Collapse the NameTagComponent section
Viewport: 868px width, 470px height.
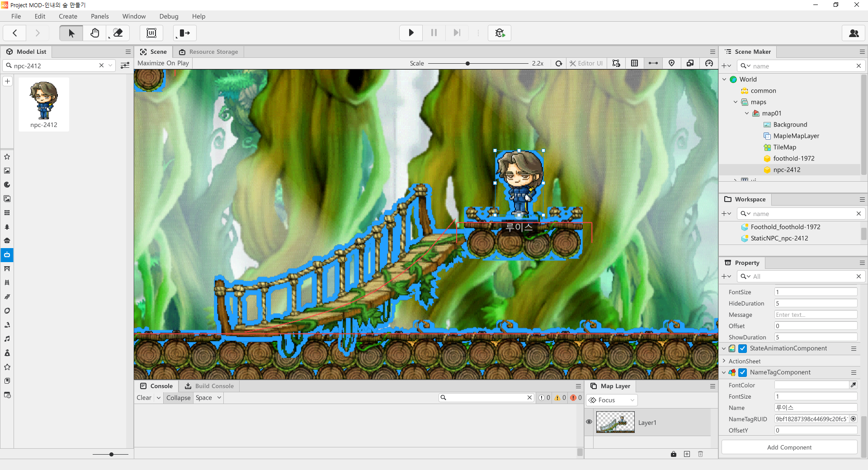click(724, 372)
